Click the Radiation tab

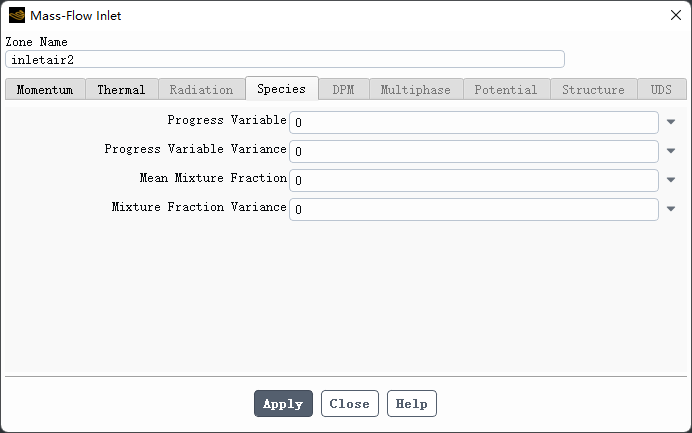pyautogui.click(x=201, y=89)
